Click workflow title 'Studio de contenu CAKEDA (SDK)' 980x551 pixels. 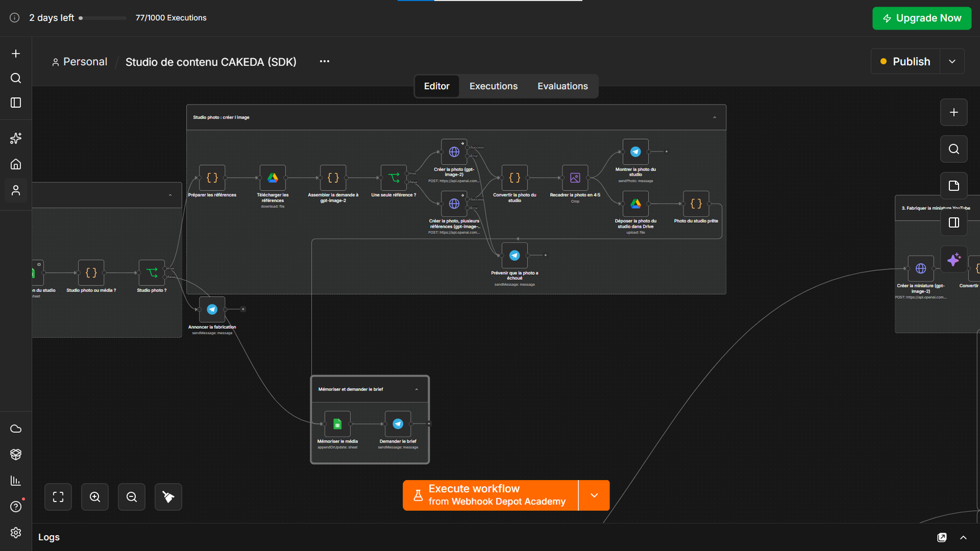(x=211, y=62)
